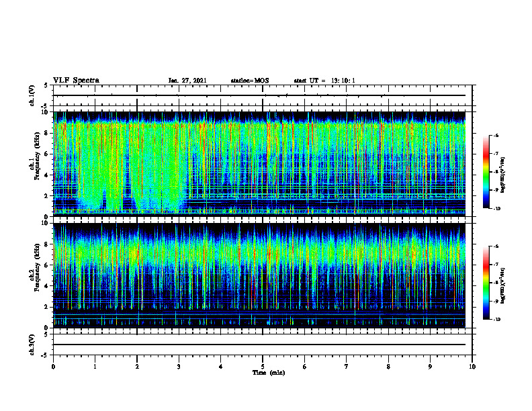Click time axis tick label "1"

coord(95,367)
